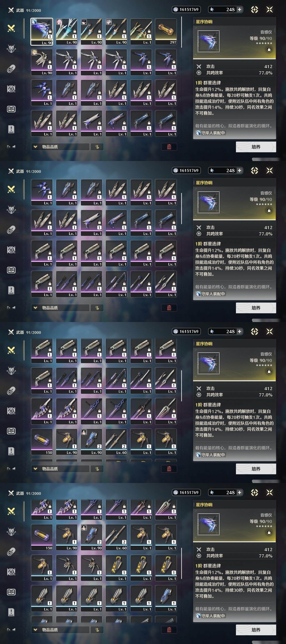Expand the topmost 物品品质 sort dropdown

(x=60, y=147)
